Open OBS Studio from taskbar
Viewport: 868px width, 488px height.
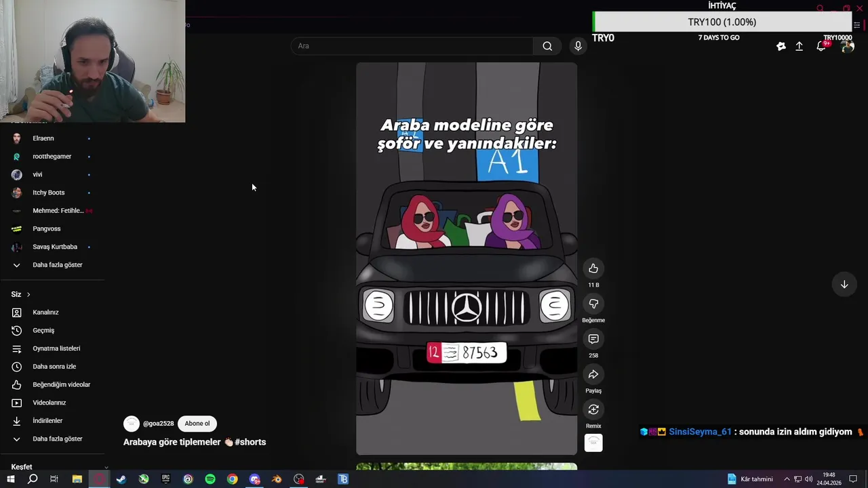299,479
